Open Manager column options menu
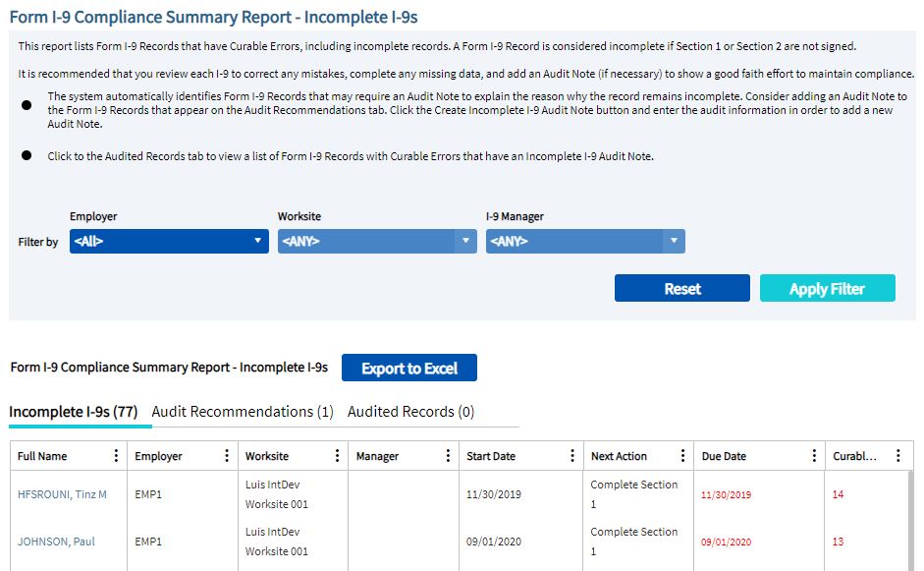This screenshot has width=924, height=571. pos(448,455)
